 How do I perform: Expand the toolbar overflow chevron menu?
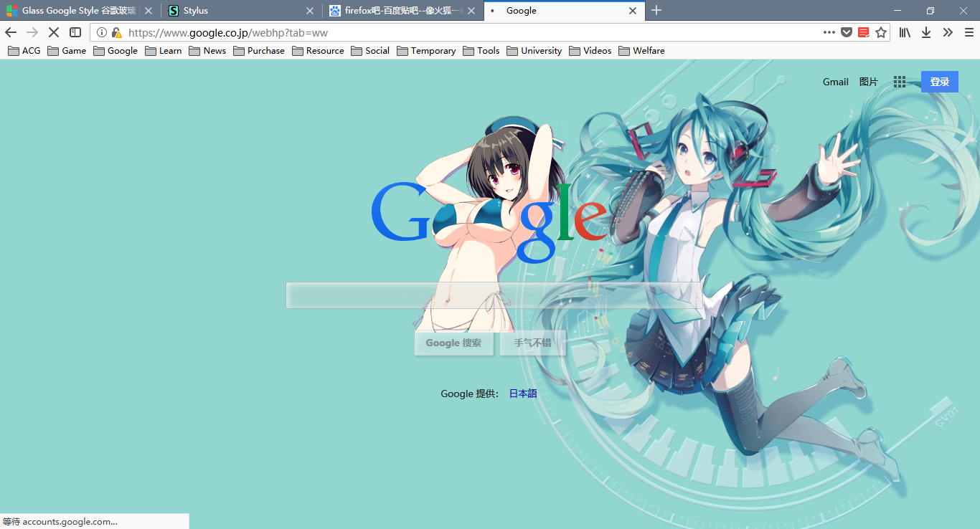[948, 32]
